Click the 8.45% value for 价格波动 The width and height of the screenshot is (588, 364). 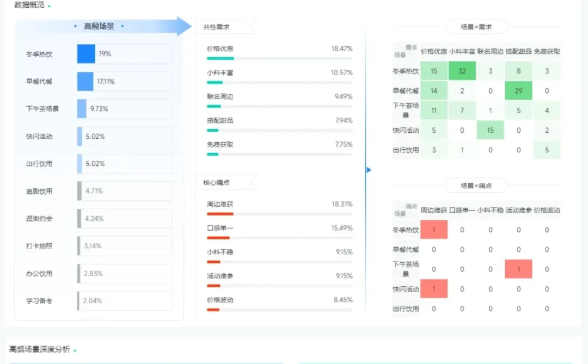(343, 300)
